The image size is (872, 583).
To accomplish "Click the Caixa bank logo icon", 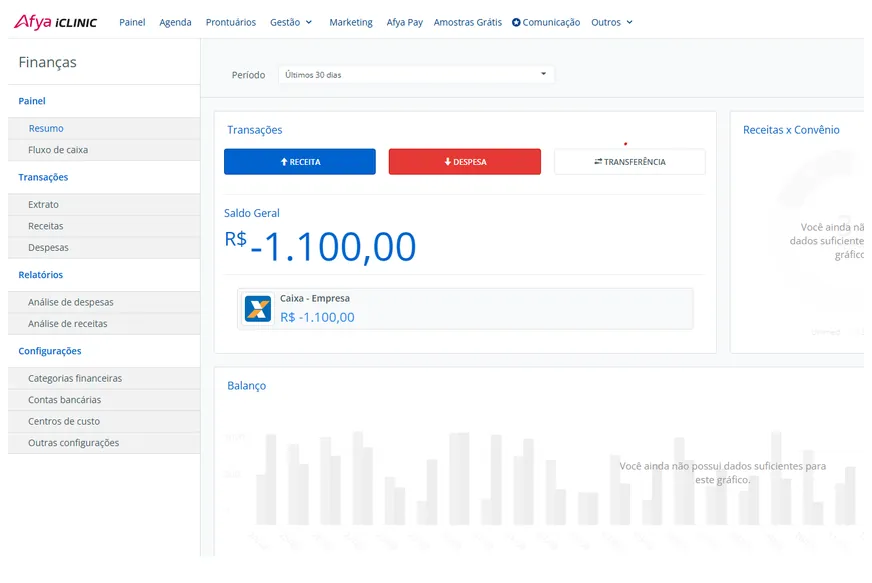I will pyautogui.click(x=257, y=309).
